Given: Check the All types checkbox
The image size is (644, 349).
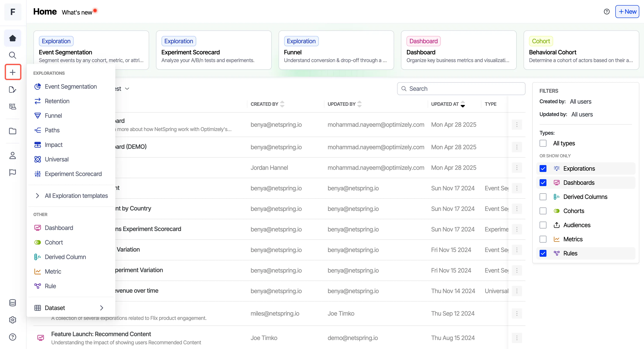Looking at the screenshot, I should (x=543, y=143).
